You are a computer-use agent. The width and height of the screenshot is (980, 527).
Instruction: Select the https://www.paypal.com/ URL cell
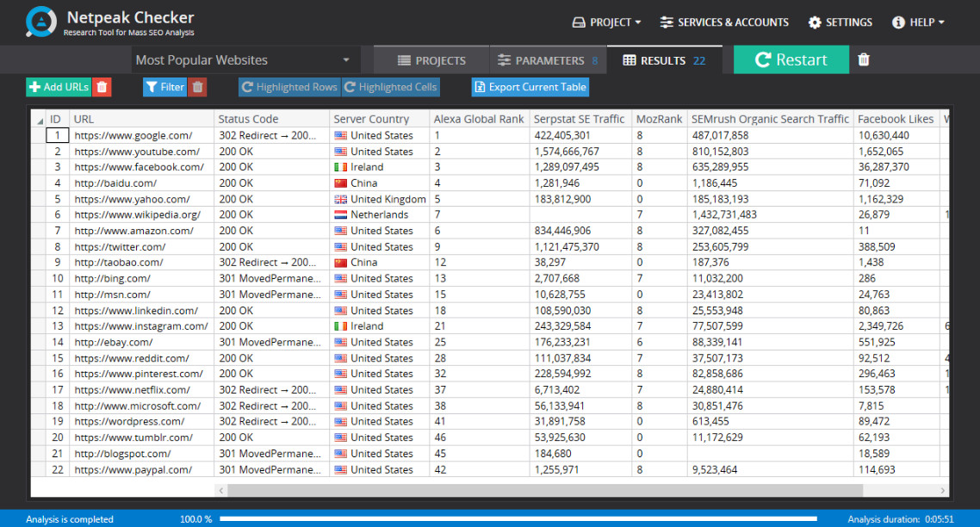(142, 469)
